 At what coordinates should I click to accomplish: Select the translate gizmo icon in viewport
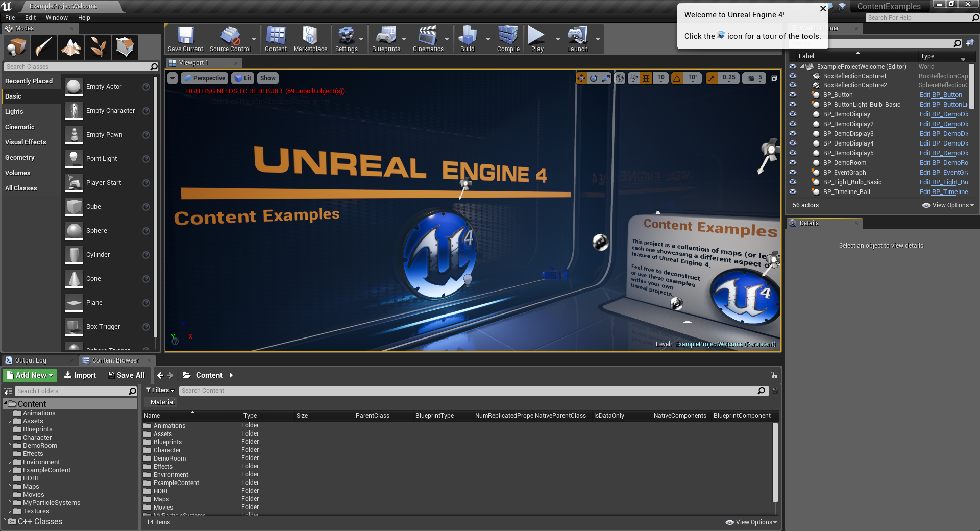tap(581, 78)
